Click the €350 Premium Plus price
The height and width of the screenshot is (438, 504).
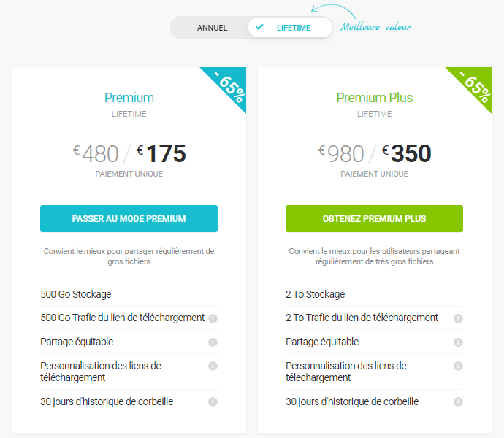coord(408,154)
